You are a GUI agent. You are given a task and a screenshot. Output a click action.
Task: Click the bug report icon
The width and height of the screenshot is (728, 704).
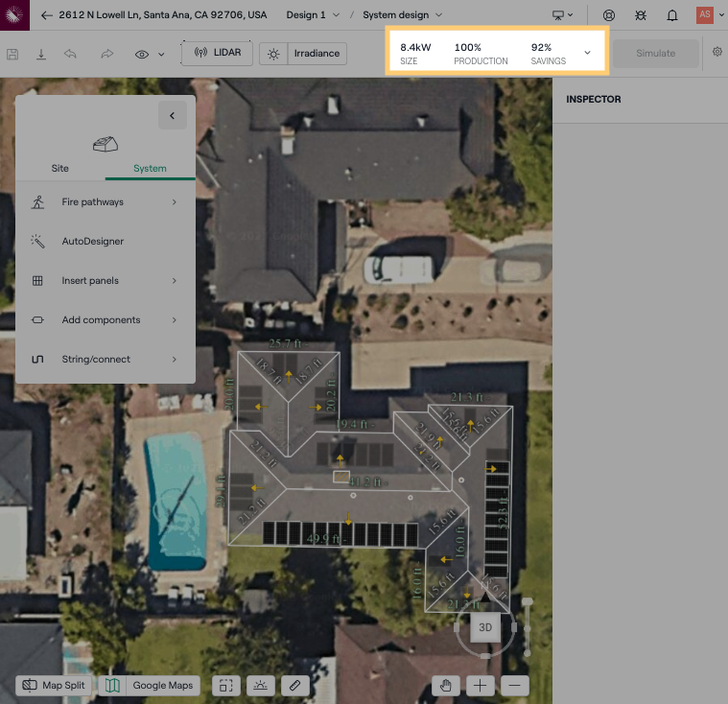pos(641,15)
